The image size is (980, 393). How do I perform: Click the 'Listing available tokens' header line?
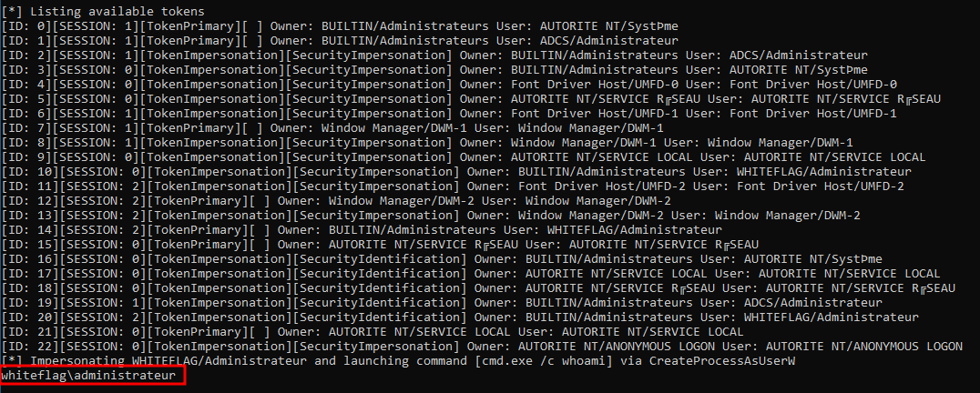pyautogui.click(x=109, y=11)
